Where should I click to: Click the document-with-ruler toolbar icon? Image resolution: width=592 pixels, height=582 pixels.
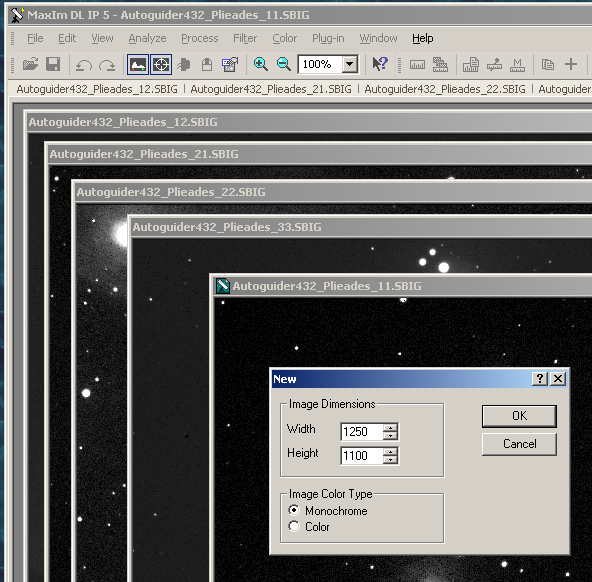pyautogui.click(x=471, y=65)
